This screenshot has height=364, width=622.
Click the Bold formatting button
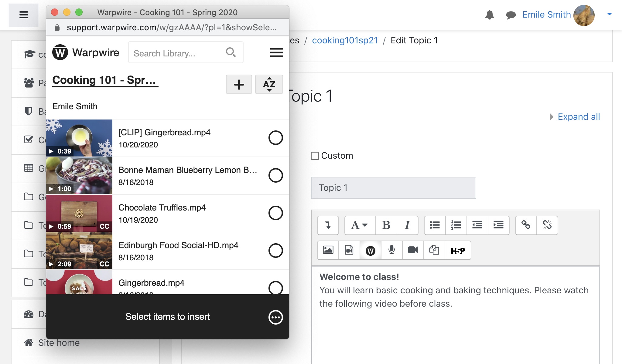(x=385, y=224)
